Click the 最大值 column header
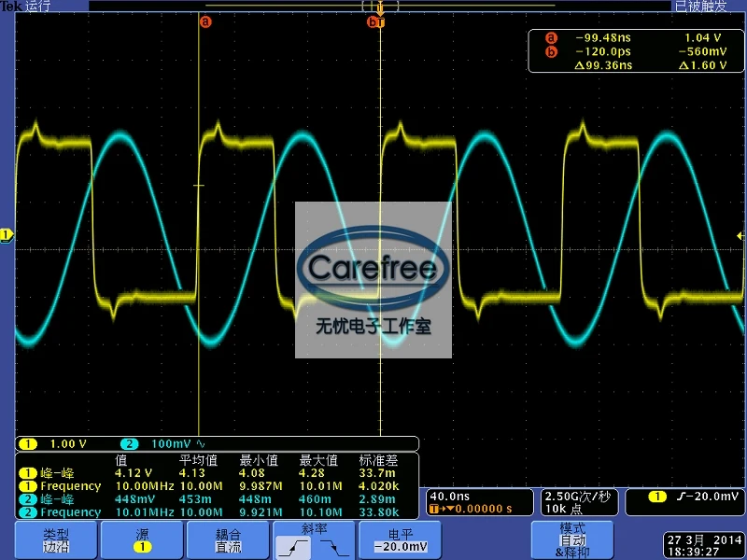This screenshot has width=747, height=560. [x=318, y=460]
